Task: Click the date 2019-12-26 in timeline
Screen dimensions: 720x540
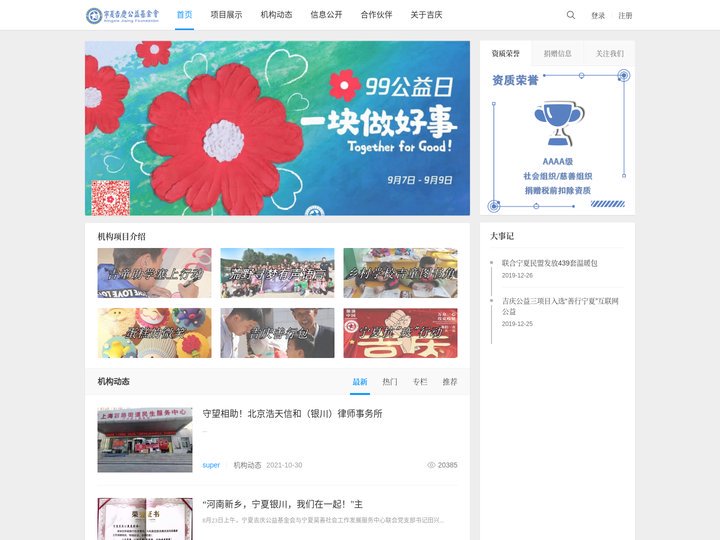Action: pos(517,276)
